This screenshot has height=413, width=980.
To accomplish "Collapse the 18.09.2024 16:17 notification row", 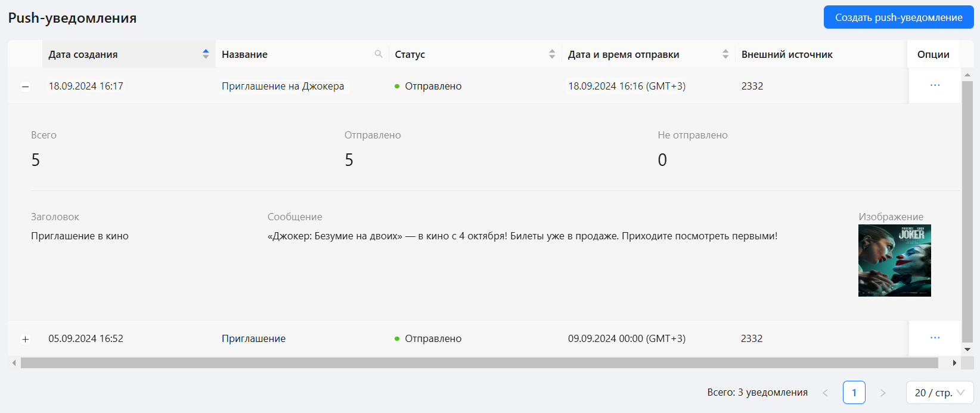I will click(25, 87).
